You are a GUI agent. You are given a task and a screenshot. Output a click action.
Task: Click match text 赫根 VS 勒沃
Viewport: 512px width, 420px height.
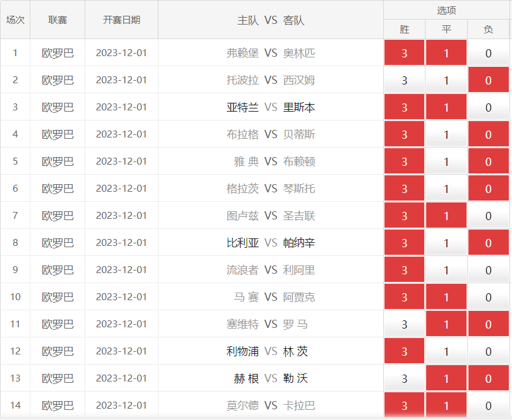tap(271, 378)
